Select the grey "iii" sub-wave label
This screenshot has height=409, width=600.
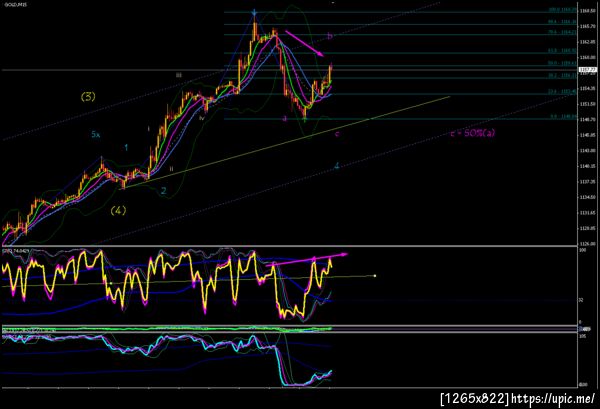pyautogui.click(x=179, y=75)
